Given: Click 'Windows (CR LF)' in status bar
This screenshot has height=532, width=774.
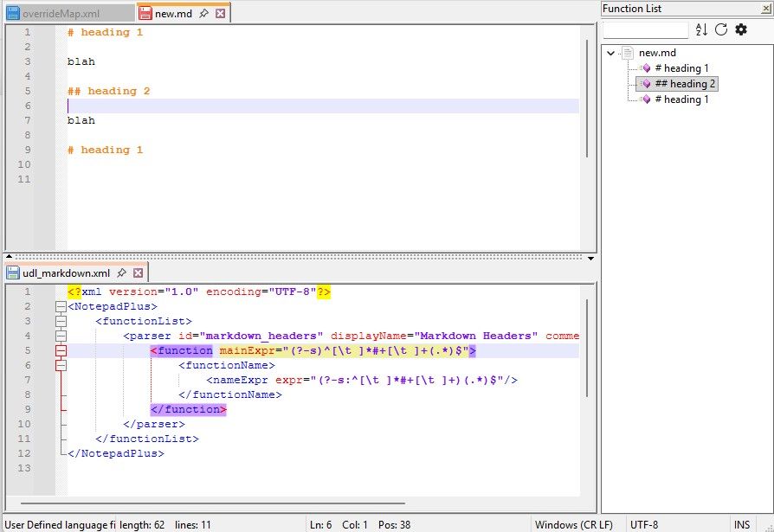Looking at the screenshot, I should point(574,525).
